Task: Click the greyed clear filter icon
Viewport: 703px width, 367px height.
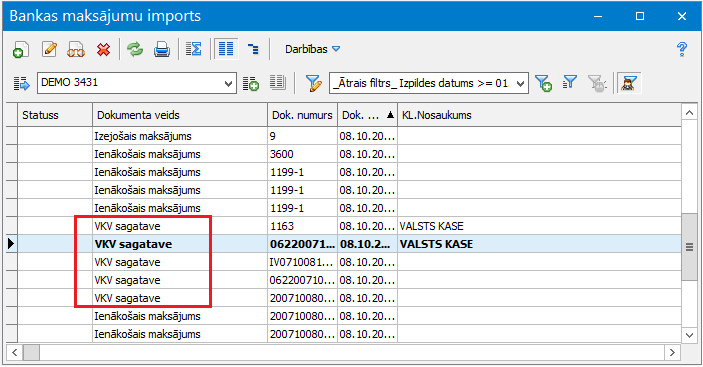Action: (597, 83)
